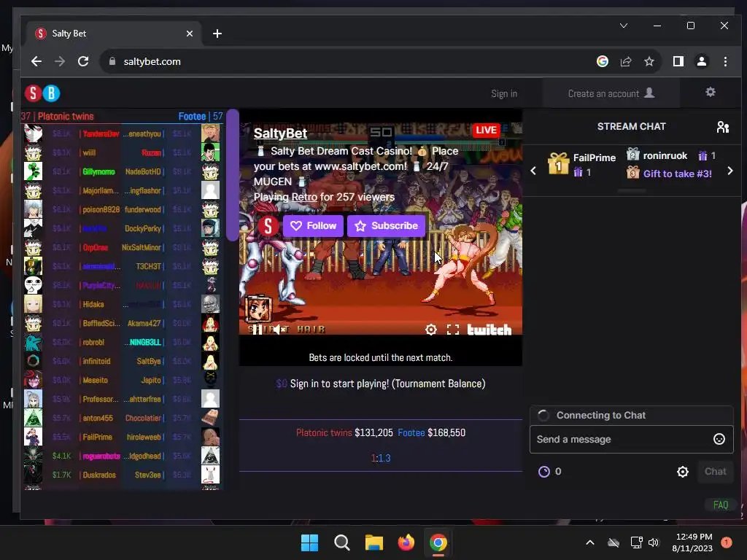747x560 pixels.
Task: Click bettor name Gillymomo
Action: coord(98,171)
